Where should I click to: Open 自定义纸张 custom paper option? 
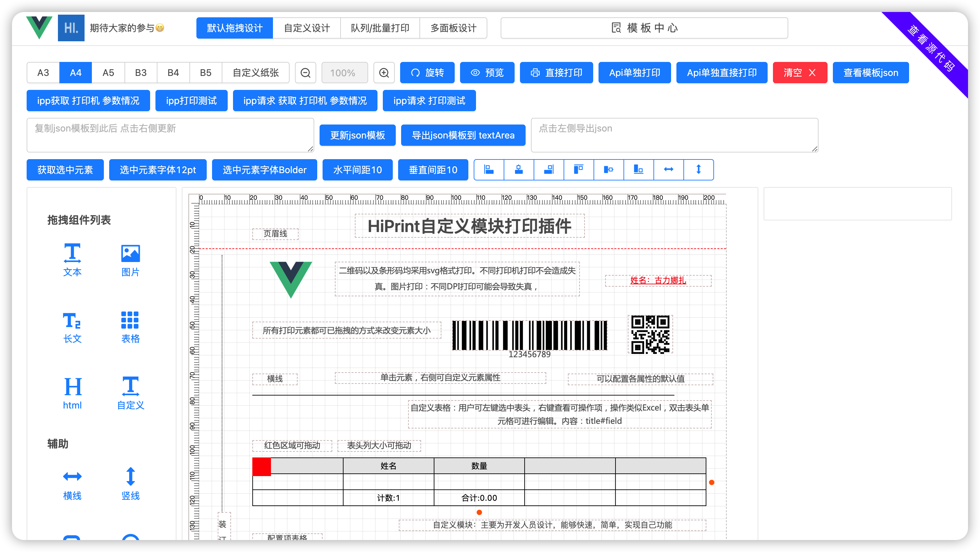[x=256, y=73]
